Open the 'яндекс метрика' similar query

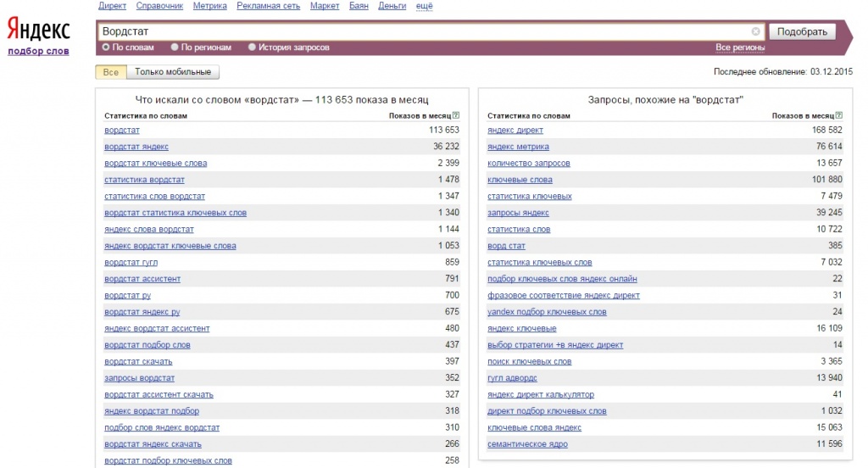click(518, 147)
